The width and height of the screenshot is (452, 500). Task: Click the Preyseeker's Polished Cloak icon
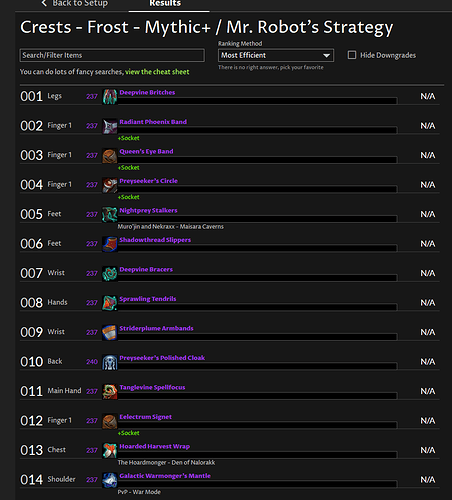[110, 362]
